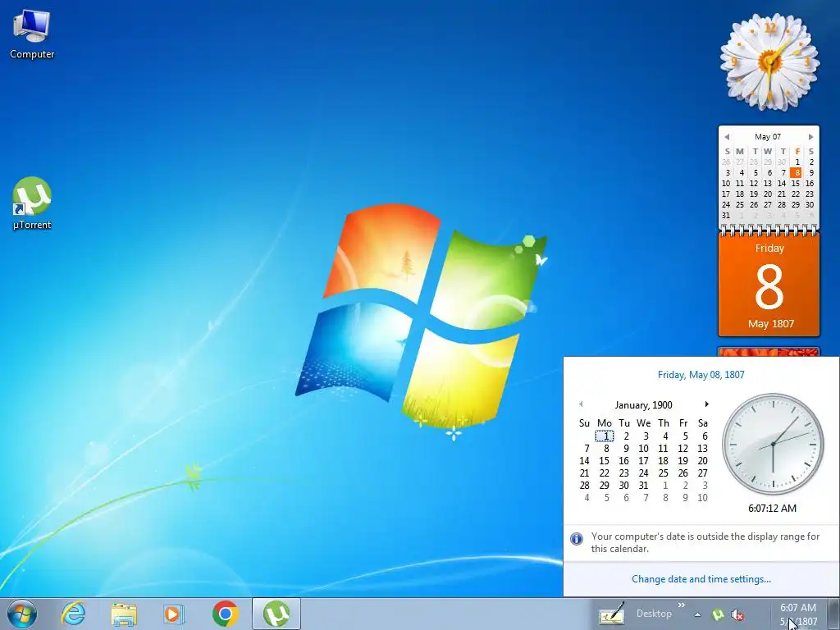Click the May 07 gadget header
Viewport: 840px width, 630px height.
click(768, 137)
